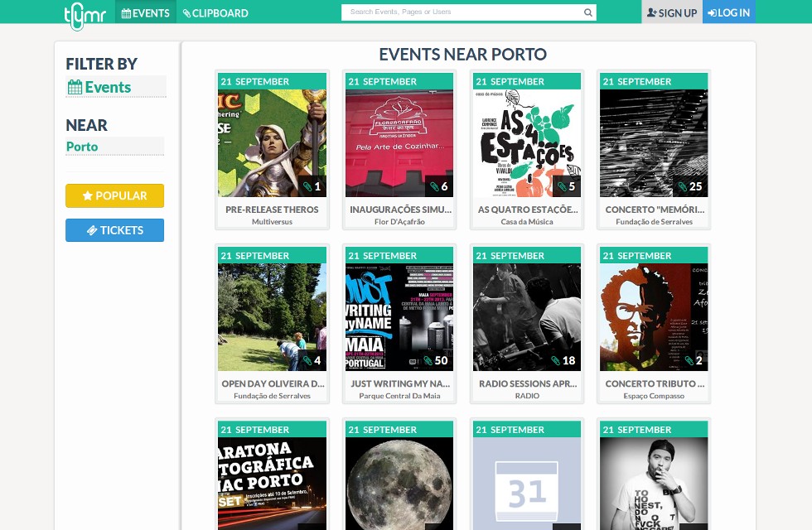Clip the Just Writing My Name paperclip icon
This screenshot has height=530, width=812.
click(428, 360)
